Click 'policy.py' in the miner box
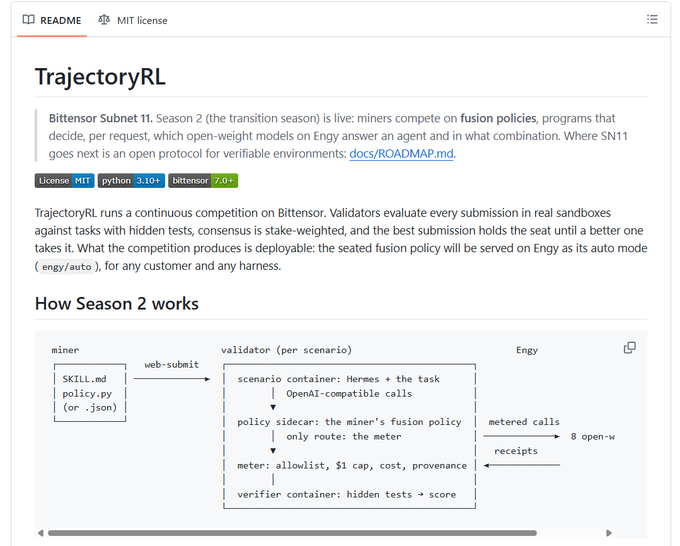 pos(87,394)
